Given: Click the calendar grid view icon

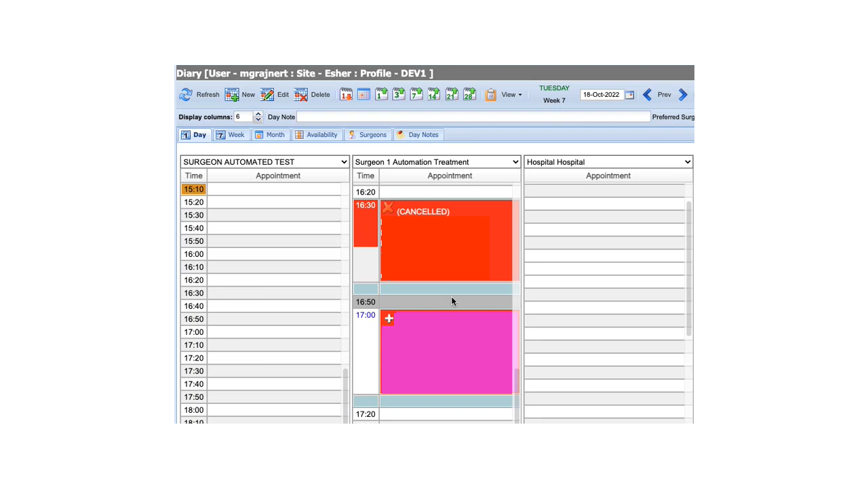Looking at the screenshot, I should pyautogui.click(x=363, y=95).
